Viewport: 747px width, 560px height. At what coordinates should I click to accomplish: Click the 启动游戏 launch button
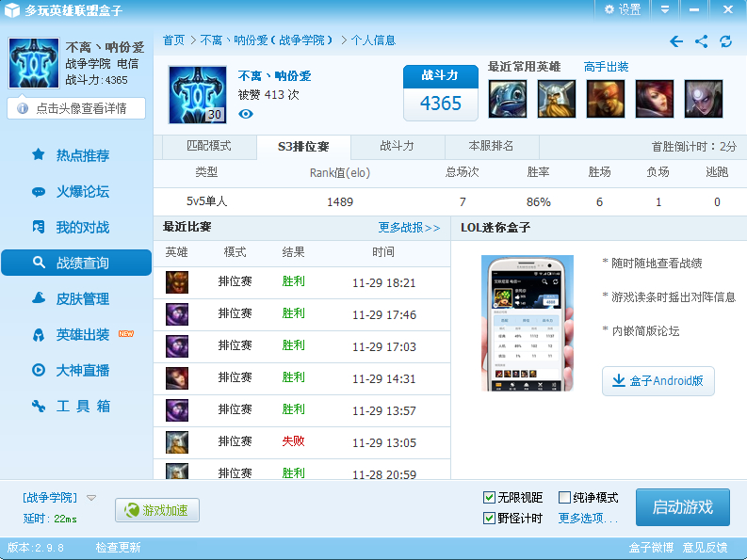pos(683,507)
